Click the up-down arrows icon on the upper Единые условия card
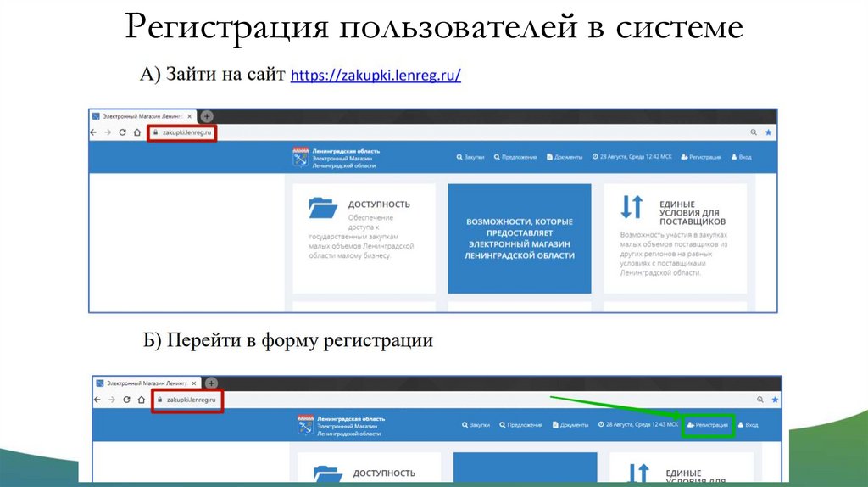Viewport: 868px width, 487px height. click(x=632, y=207)
